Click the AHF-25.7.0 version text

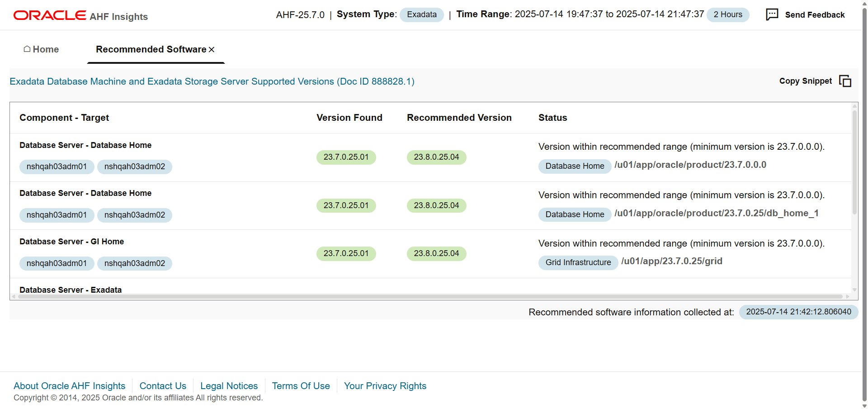coord(300,15)
